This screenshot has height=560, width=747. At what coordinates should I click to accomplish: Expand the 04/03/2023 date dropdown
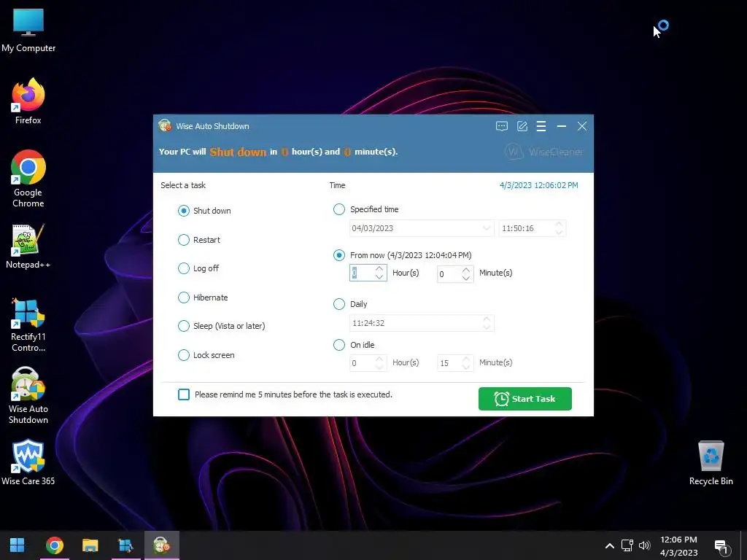coord(487,228)
